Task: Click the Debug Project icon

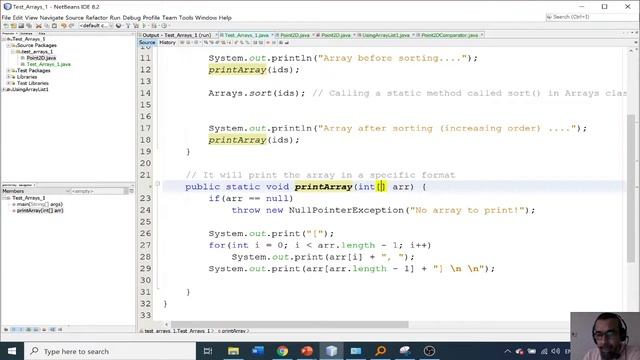Action: point(154,26)
